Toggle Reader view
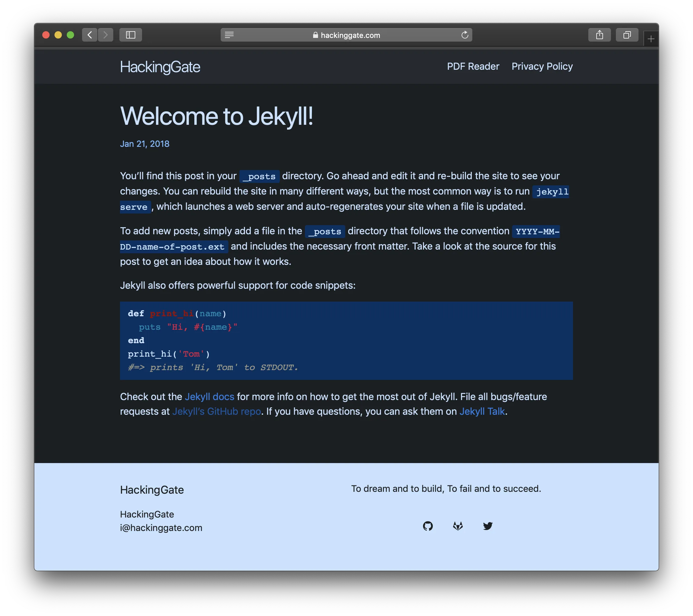 point(230,35)
